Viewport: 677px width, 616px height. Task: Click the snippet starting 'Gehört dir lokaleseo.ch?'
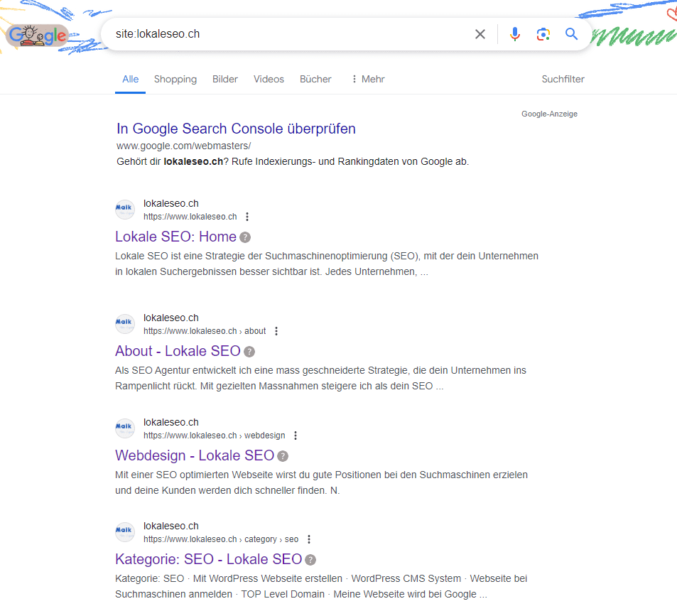(x=293, y=161)
